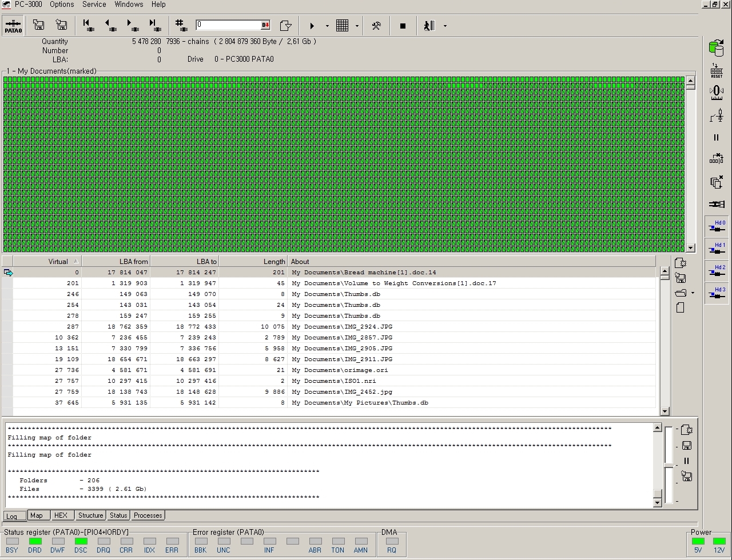The height and width of the screenshot is (560, 732).
Task: Jump to the first chain position icon
Action: [88, 26]
